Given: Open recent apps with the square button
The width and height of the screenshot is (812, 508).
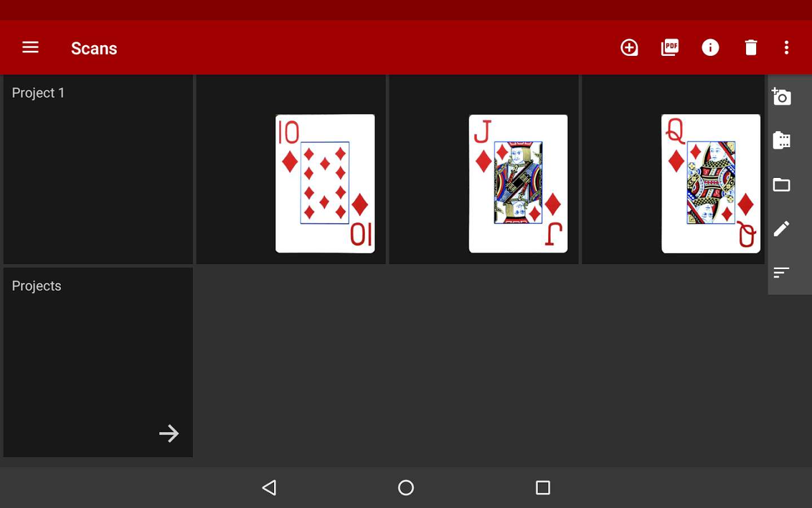Looking at the screenshot, I should 543,488.
